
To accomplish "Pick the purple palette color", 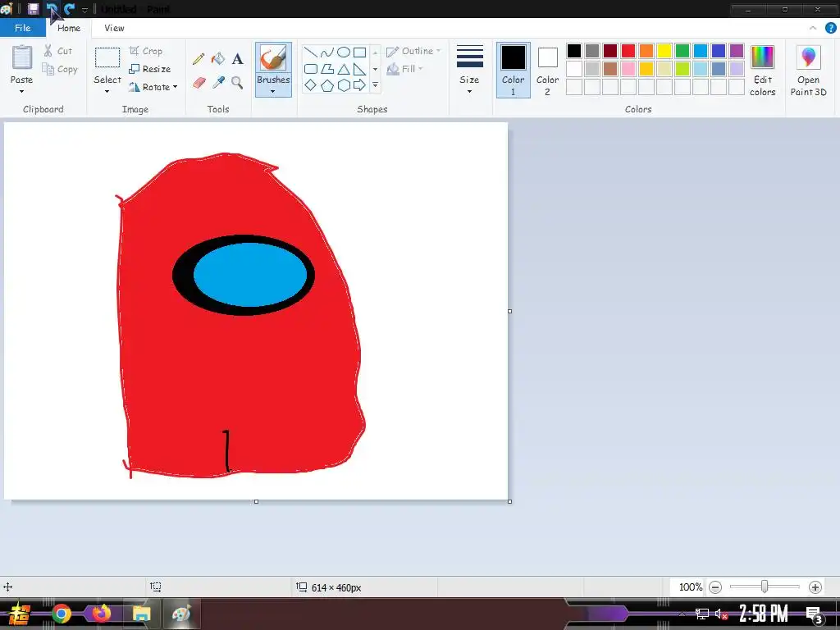I will tap(737, 51).
